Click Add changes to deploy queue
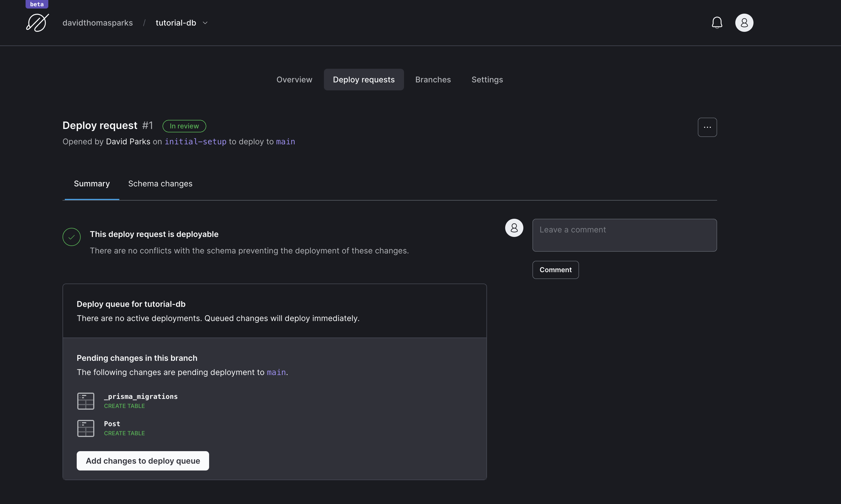The width and height of the screenshot is (841, 504). pyautogui.click(x=143, y=461)
